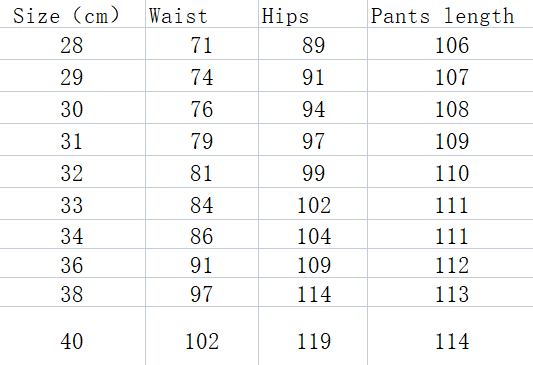Click the size 32 cell

tap(72, 172)
